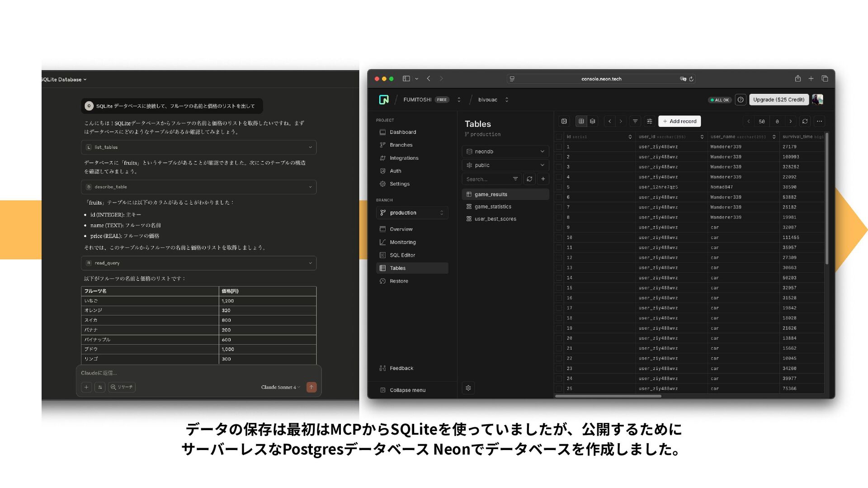This screenshot has height=488, width=868.
Task: Check the checkbox for row id 24
Action: pyautogui.click(x=559, y=379)
